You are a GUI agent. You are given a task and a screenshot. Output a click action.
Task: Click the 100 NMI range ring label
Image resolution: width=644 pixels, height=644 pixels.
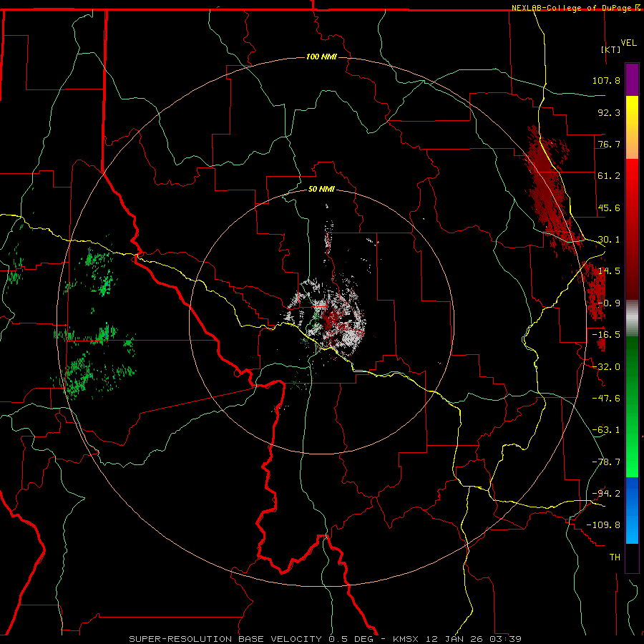[321, 57]
